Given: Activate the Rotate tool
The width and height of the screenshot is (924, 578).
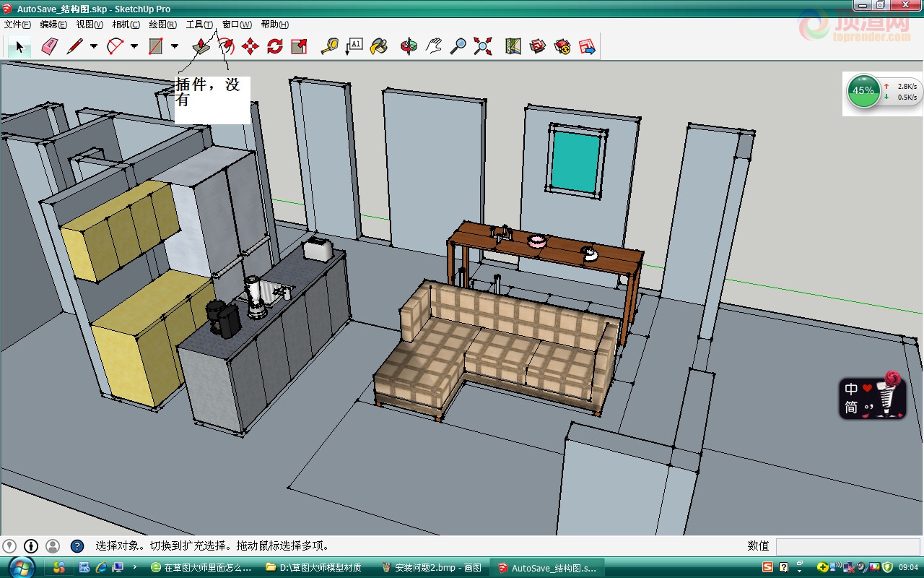Looking at the screenshot, I should [x=275, y=47].
